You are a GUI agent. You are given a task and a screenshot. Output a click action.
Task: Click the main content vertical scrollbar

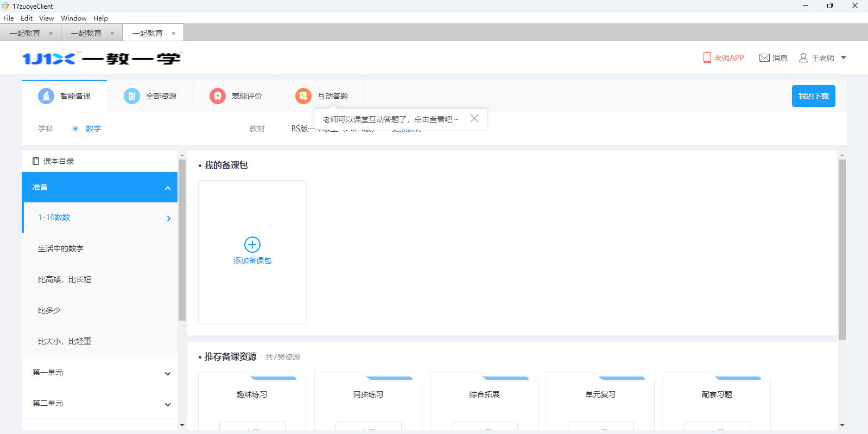tap(842, 250)
